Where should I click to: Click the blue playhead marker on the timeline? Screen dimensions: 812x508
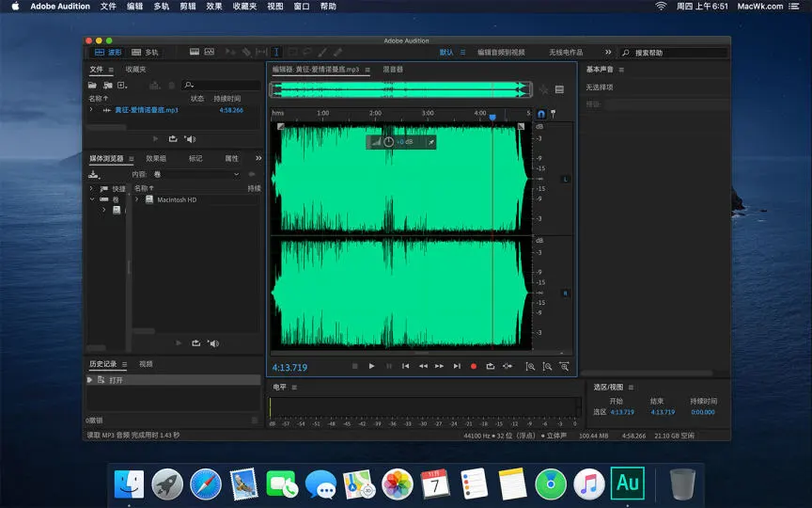tap(492, 118)
